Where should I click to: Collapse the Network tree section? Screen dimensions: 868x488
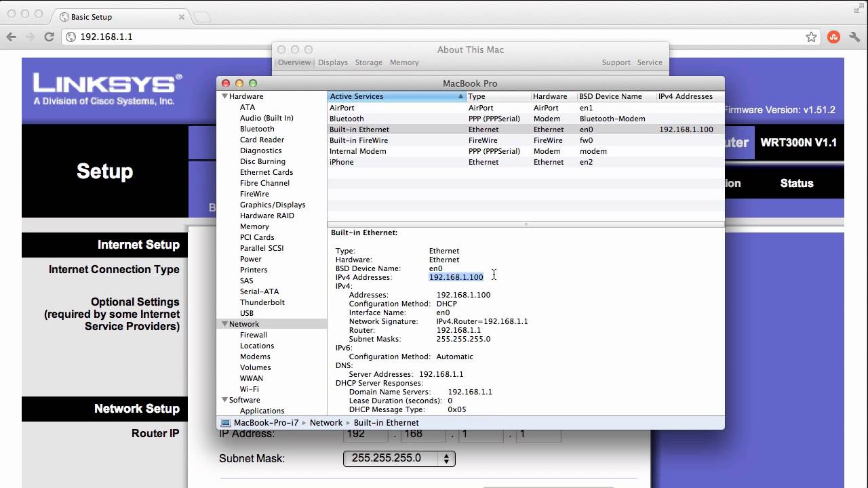point(224,324)
